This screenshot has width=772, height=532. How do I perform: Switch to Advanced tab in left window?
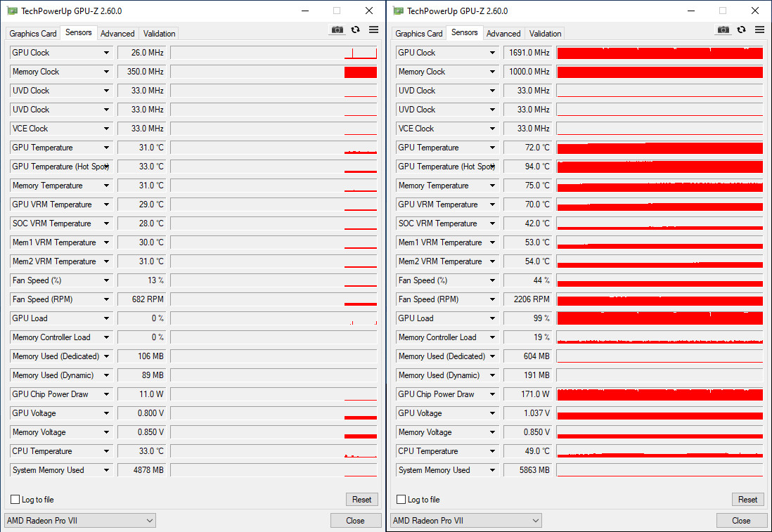[x=117, y=34]
